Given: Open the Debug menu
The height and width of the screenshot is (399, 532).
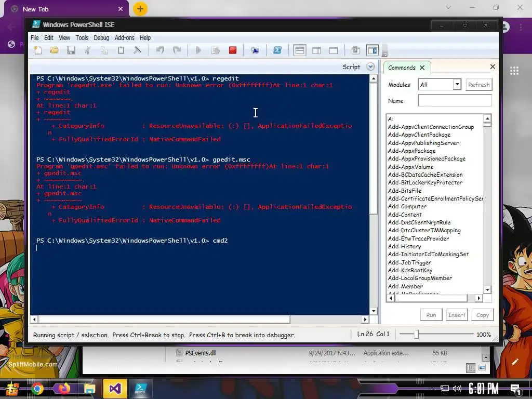Looking at the screenshot, I should click(101, 37).
